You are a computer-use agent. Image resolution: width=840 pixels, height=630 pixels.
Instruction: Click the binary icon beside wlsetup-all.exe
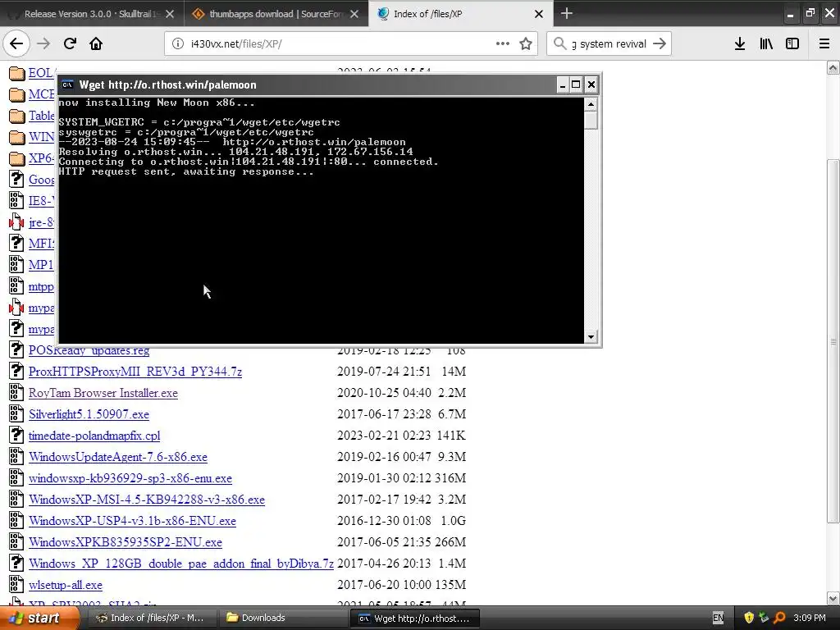[16, 584]
